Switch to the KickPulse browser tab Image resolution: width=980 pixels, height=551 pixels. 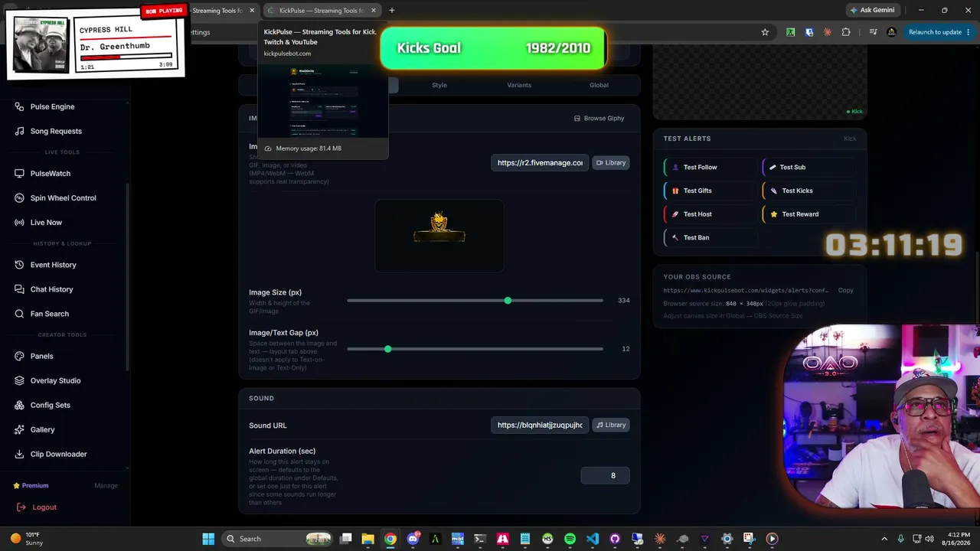(x=322, y=11)
